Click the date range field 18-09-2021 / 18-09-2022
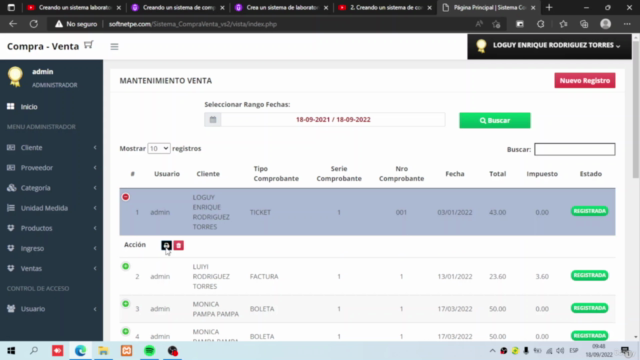Screen dimensions: 640x360 click(x=333, y=120)
